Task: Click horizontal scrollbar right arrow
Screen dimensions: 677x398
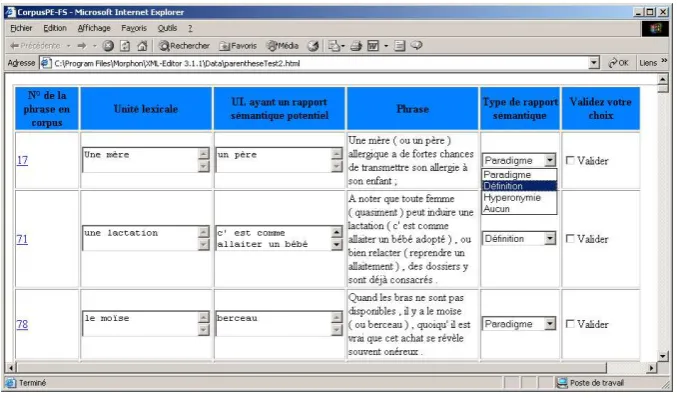Action: 652,368
